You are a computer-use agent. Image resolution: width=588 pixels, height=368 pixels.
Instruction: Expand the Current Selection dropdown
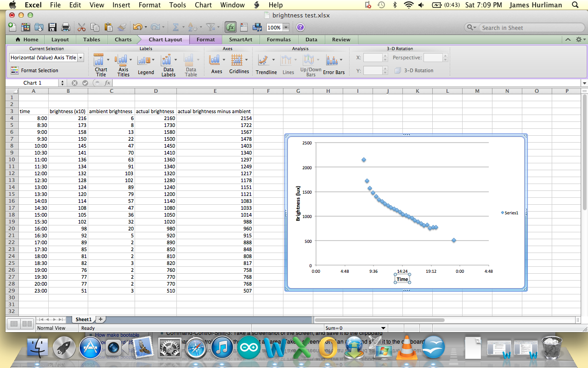coord(81,57)
